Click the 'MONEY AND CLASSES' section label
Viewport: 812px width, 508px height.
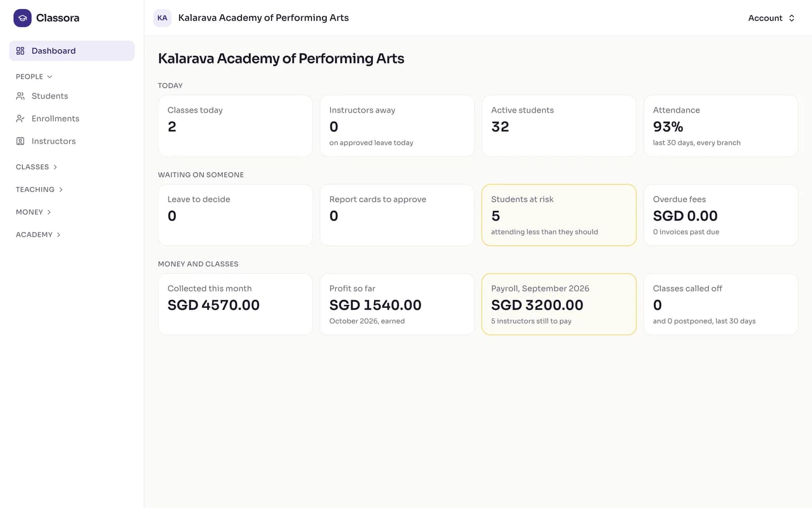click(x=198, y=264)
